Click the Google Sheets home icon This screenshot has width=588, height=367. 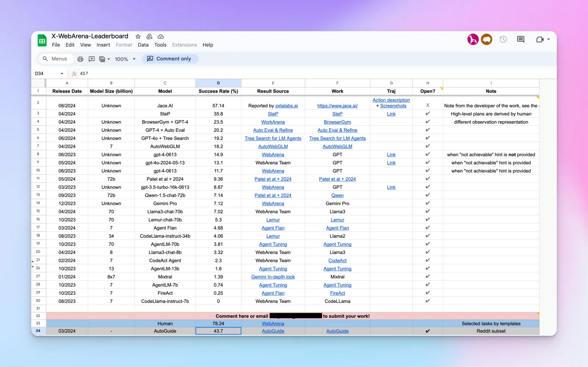42,40
